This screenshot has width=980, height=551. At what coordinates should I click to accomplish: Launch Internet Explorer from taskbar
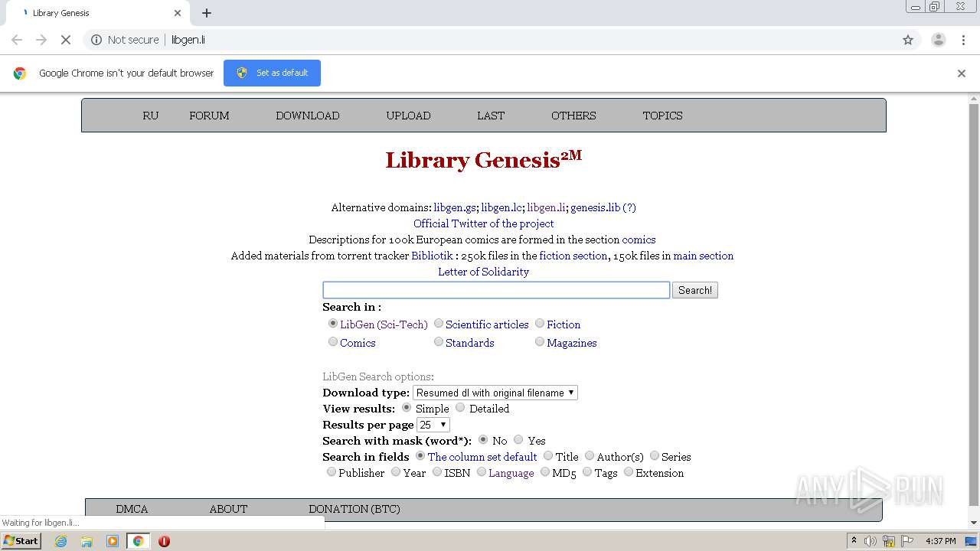pos(61,541)
